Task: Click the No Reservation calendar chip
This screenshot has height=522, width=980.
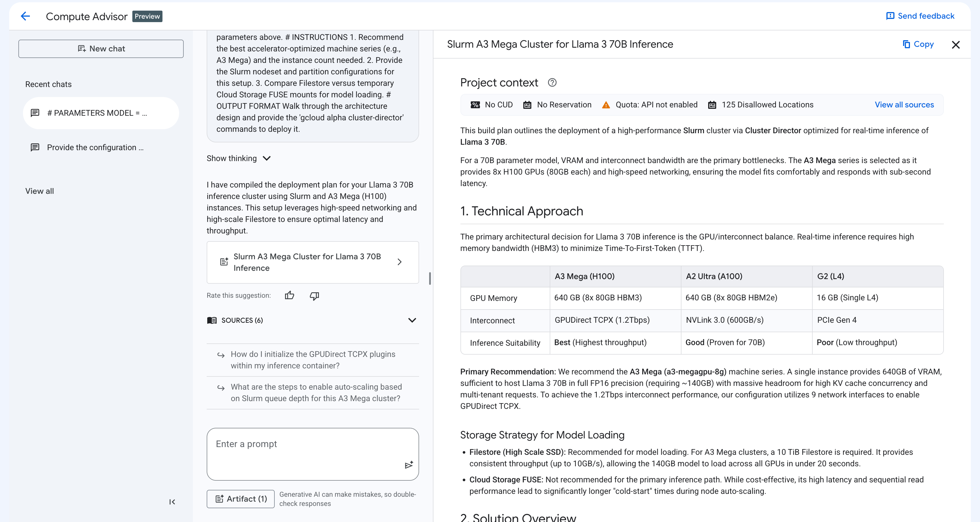Action: [x=557, y=105]
